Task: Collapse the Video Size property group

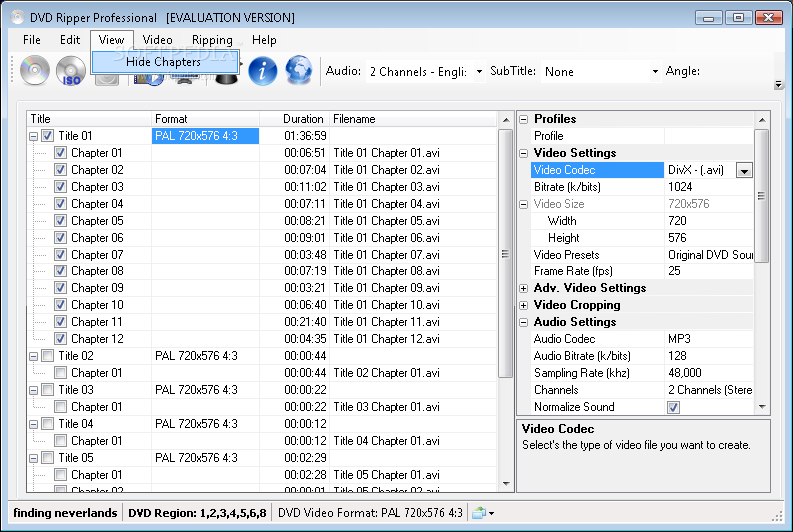Action: pos(524,204)
